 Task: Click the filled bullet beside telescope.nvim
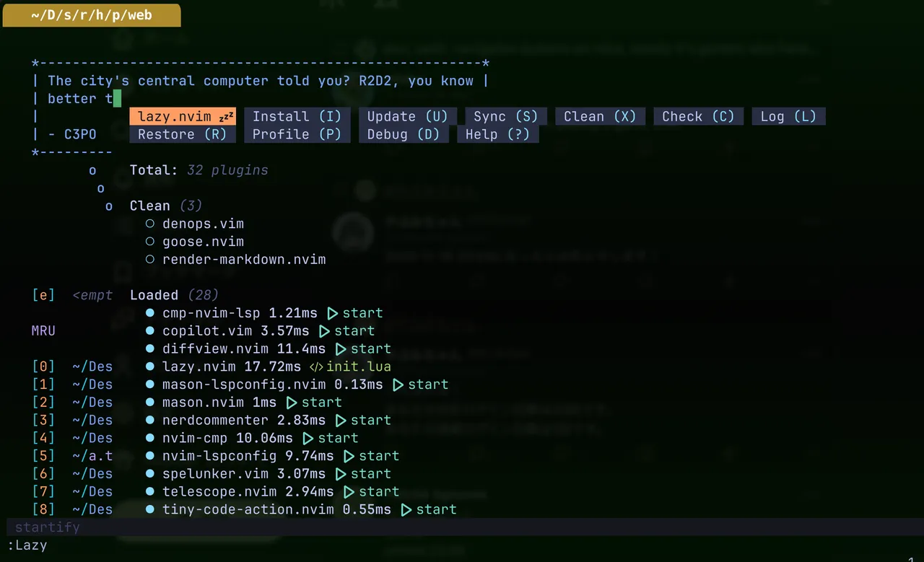click(150, 491)
